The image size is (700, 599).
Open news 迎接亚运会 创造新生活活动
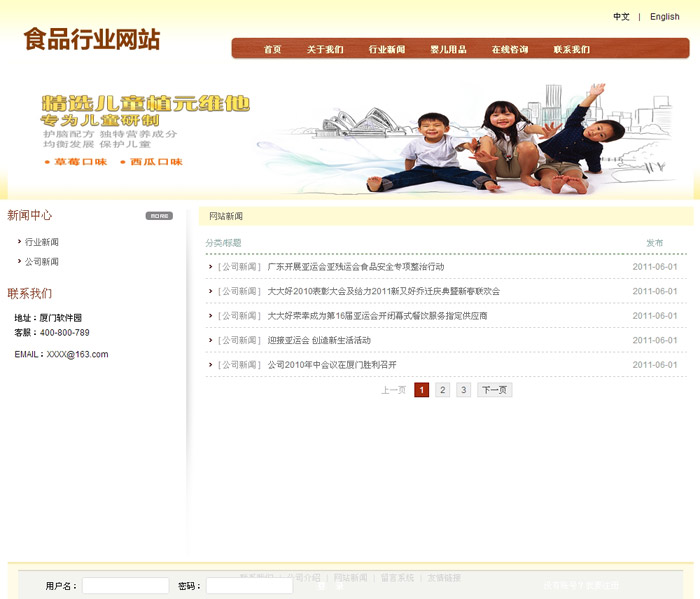[x=319, y=340]
